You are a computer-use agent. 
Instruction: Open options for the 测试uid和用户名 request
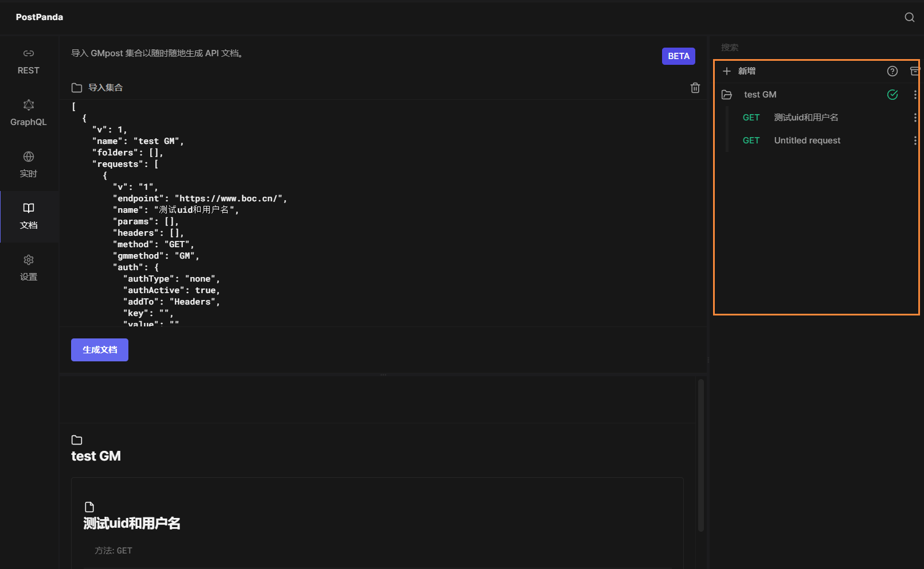tap(915, 117)
